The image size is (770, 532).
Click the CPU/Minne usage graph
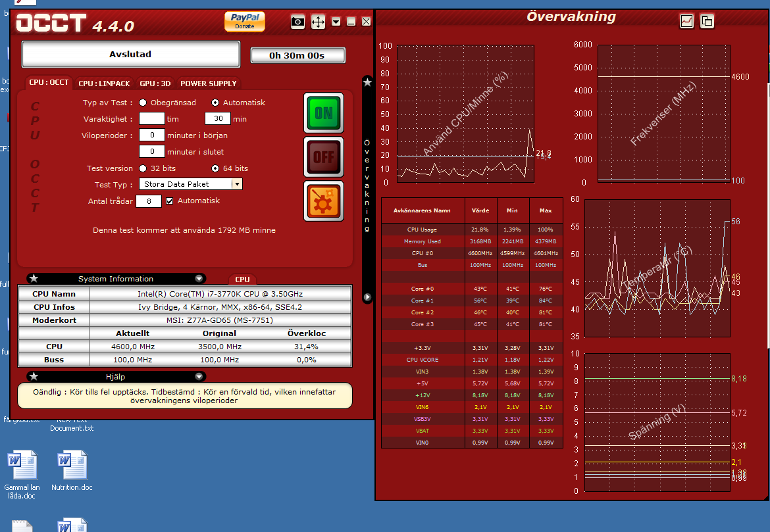coord(465,114)
